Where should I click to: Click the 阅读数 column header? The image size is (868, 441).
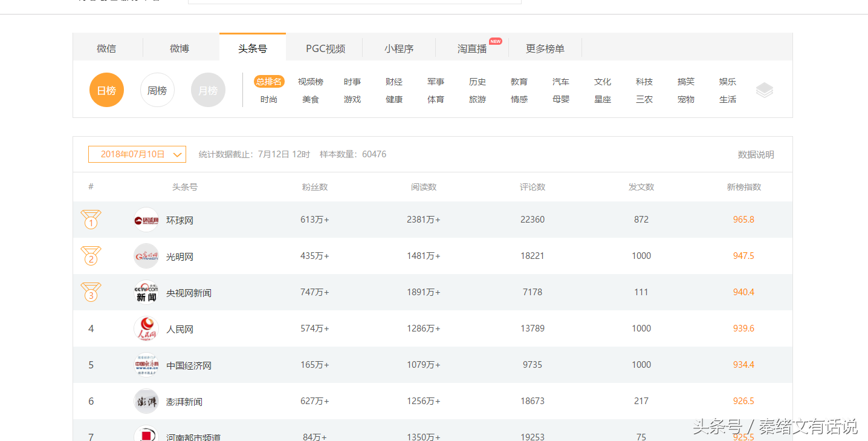tap(424, 187)
